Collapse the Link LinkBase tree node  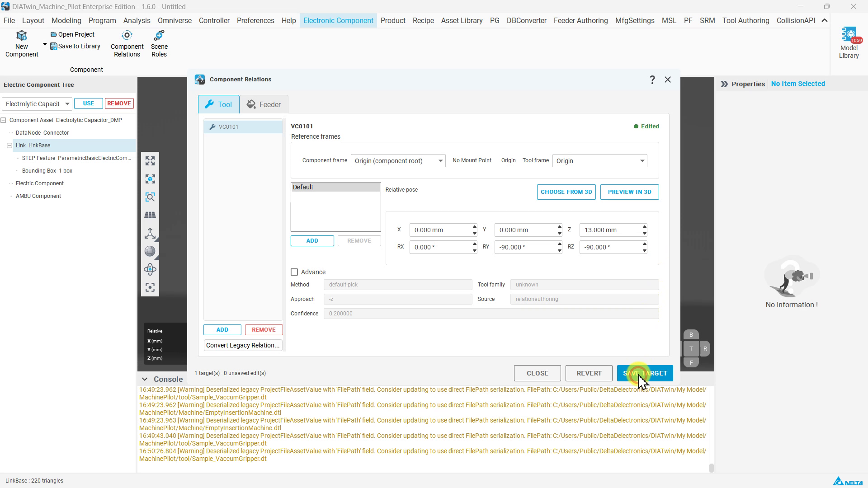click(9, 145)
